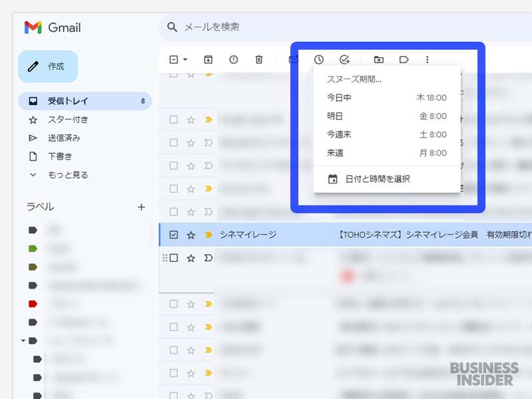Toggle importance on mail below シネマイレージ
Screen dimensions: 532x399
[x=208, y=258]
